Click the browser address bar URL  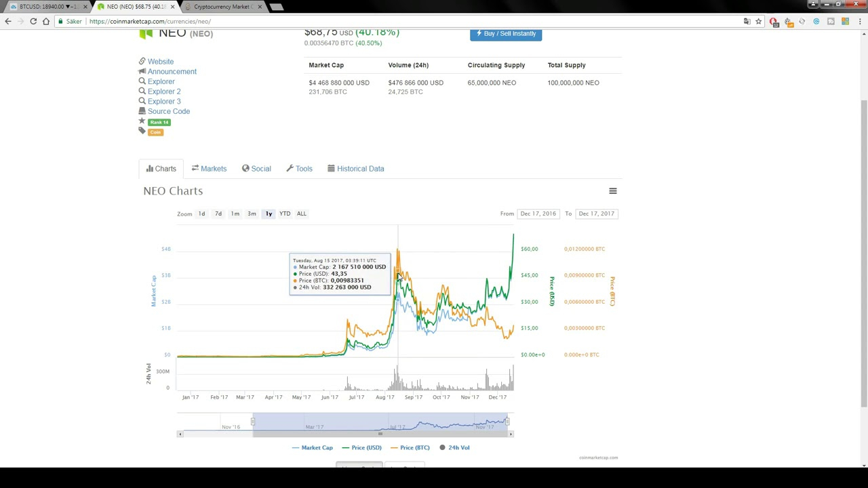tap(150, 22)
